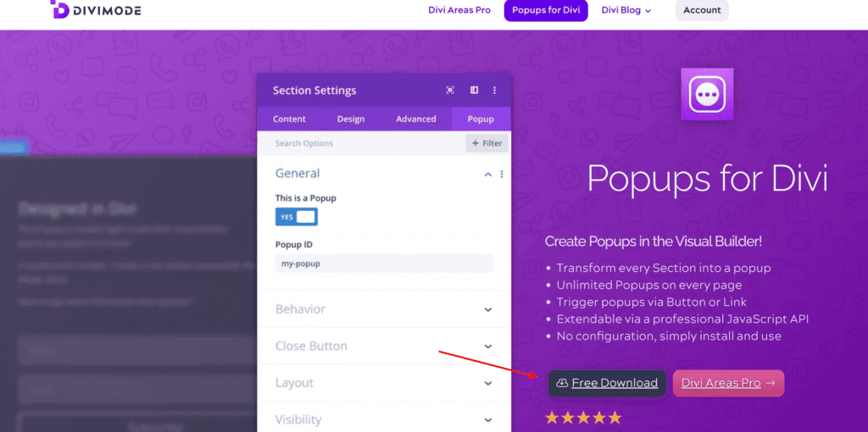Screen dimensions: 868x432
Task: Collapse the General section chevron
Action: (x=487, y=174)
